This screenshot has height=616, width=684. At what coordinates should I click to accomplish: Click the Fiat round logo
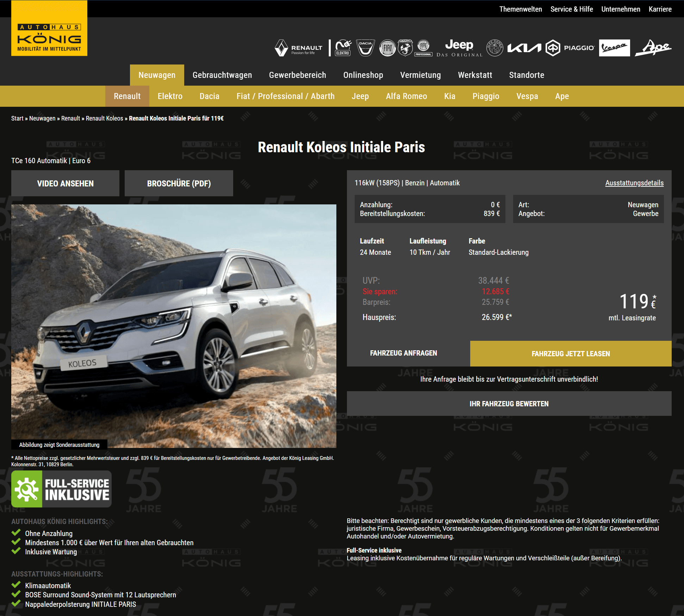click(x=387, y=48)
